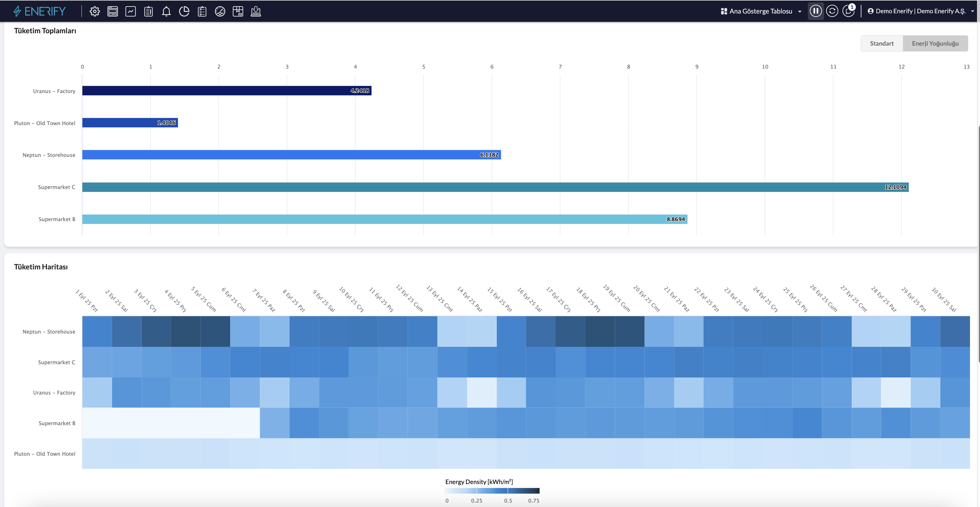980x507 pixels.
Task: Click the alarm bell icon
Action: pyautogui.click(x=166, y=11)
